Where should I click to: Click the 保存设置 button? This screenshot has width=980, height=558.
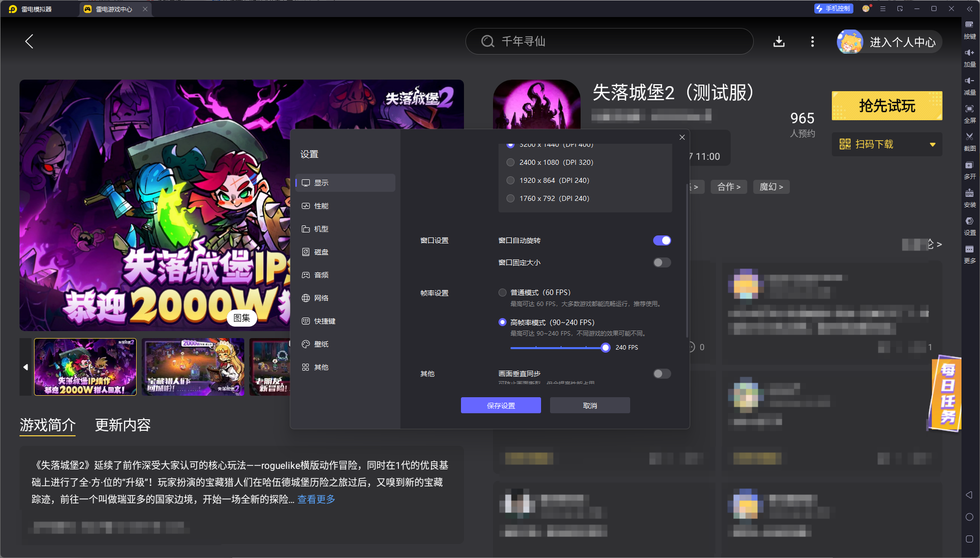[501, 405]
